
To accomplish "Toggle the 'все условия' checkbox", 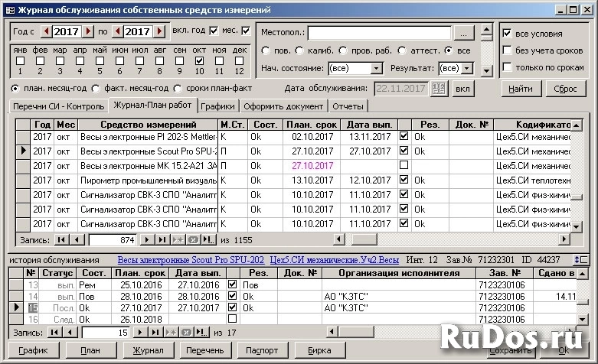I will (x=506, y=34).
